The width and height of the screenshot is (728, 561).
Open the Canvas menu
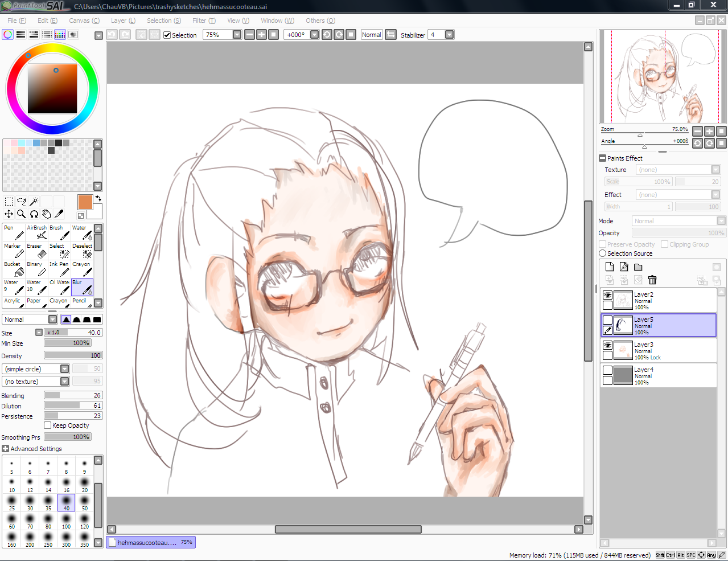coord(84,21)
